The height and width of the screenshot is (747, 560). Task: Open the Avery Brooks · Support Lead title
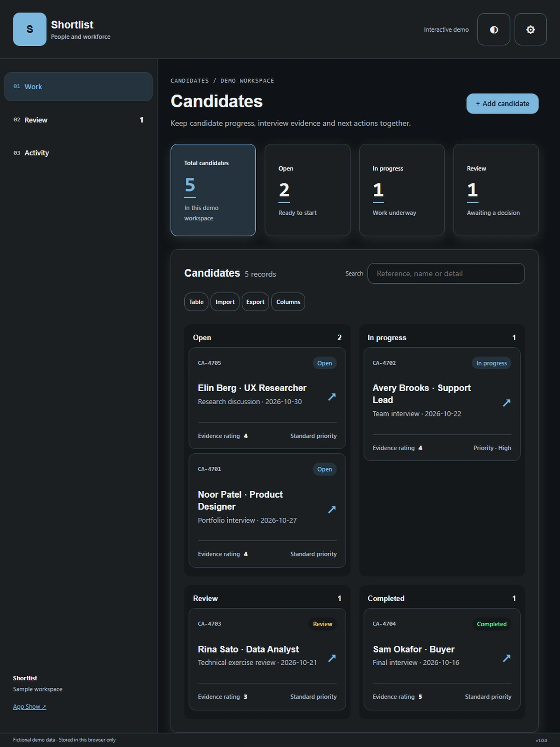click(421, 394)
